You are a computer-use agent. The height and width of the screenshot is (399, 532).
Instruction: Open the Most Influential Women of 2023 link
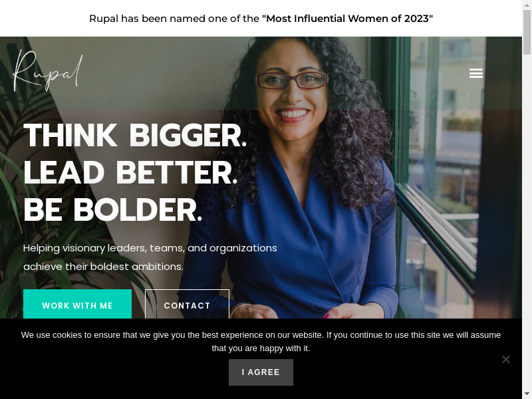(x=347, y=19)
